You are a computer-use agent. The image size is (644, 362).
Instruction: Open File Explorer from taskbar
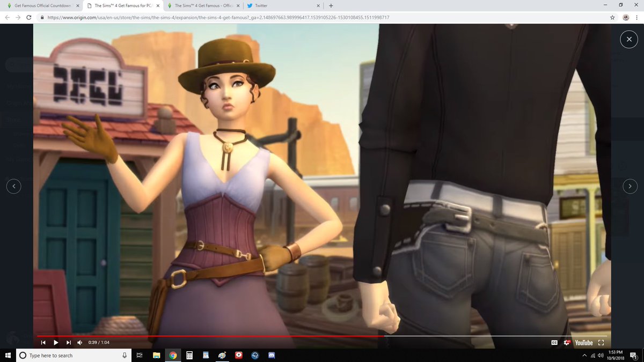pos(156,355)
